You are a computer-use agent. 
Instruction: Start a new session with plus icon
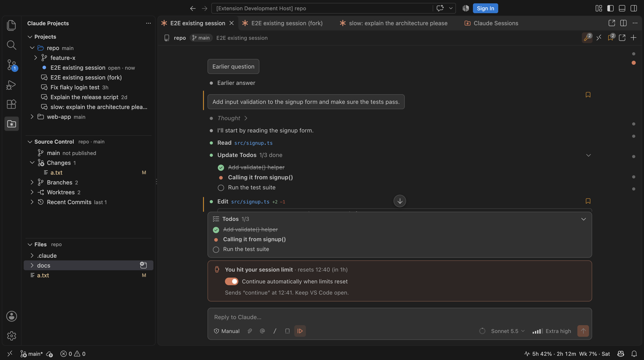coord(634,38)
